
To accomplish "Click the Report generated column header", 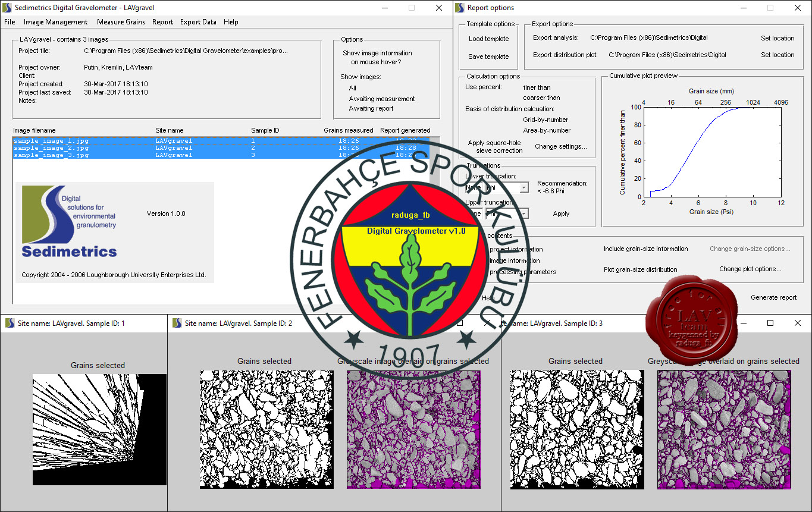I will point(405,130).
